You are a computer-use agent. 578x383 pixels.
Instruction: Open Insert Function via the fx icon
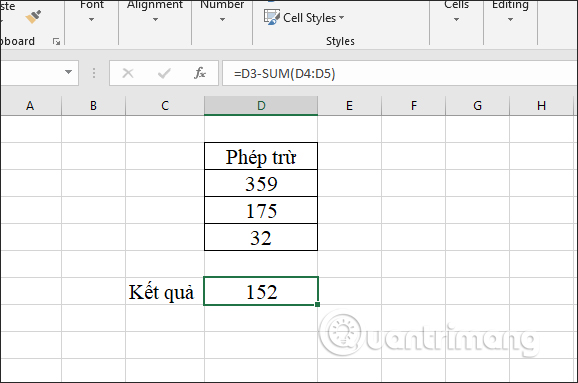click(200, 73)
